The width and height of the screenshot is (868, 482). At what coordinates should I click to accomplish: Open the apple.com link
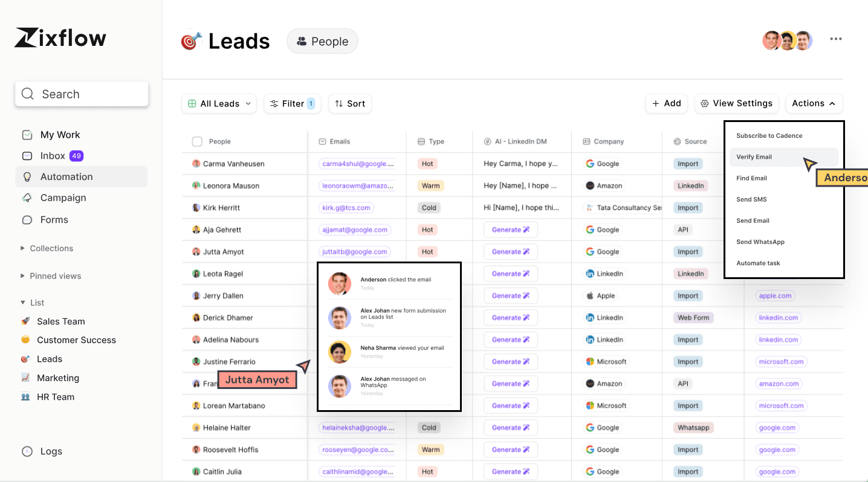775,295
